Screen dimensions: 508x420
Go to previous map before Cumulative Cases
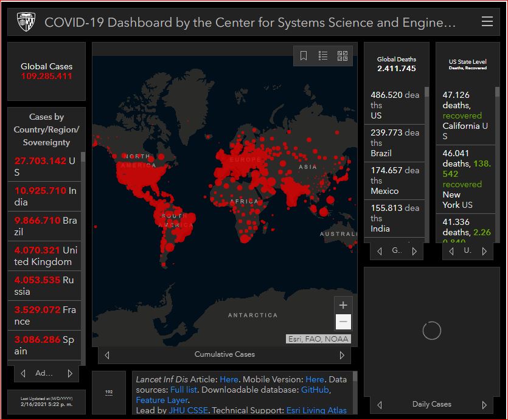tap(108, 355)
